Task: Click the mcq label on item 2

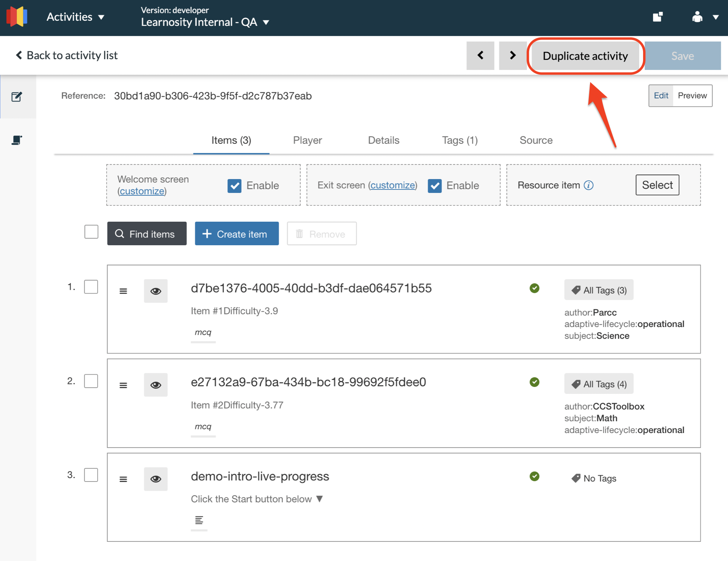Action: click(x=203, y=427)
